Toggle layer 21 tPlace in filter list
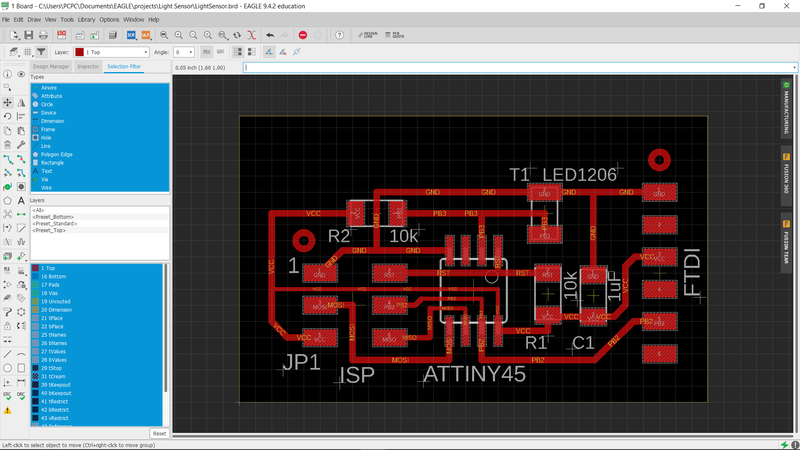The image size is (800, 450). click(97, 318)
